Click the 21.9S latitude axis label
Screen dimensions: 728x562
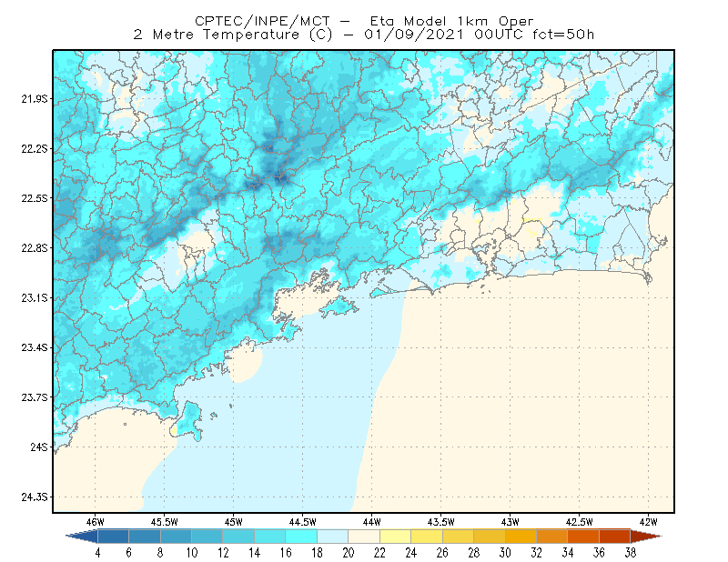(35, 99)
